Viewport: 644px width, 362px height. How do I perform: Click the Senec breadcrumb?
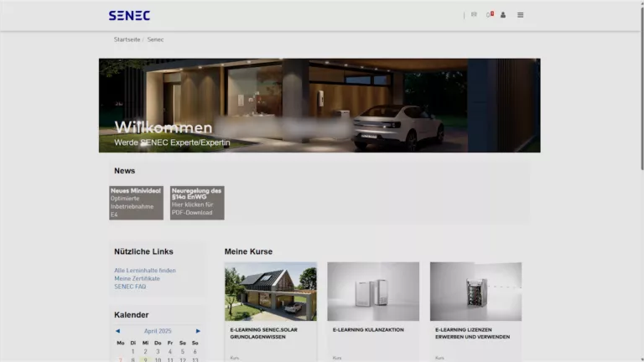[x=155, y=39]
